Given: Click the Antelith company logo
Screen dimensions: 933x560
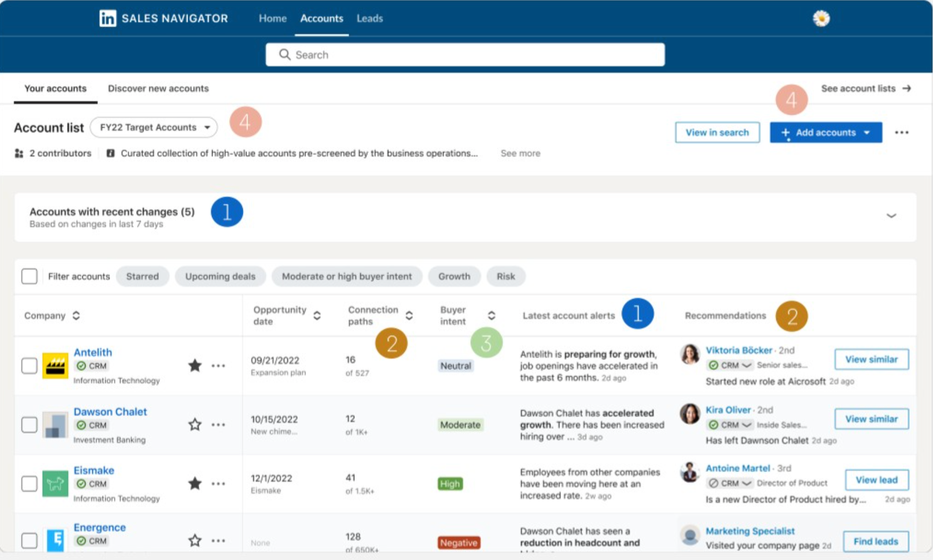Looking at the screenshot, I should [x=55, y=366].
